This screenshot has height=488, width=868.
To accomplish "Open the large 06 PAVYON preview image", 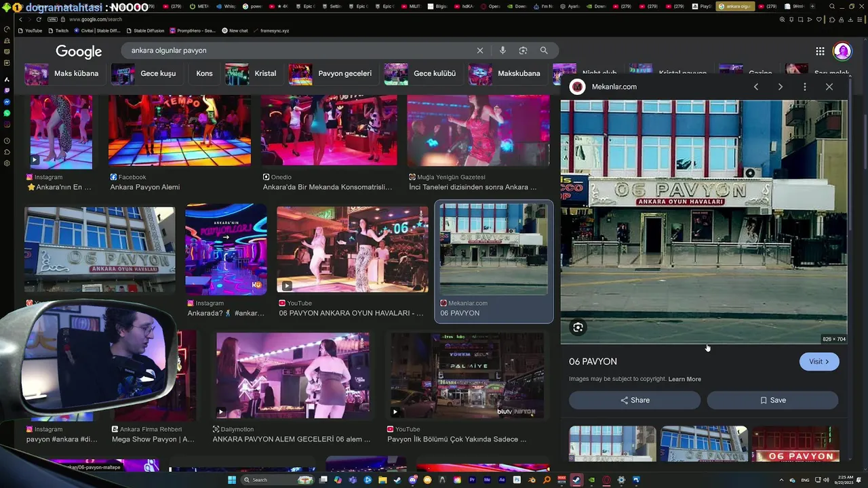I will [704, 222].
